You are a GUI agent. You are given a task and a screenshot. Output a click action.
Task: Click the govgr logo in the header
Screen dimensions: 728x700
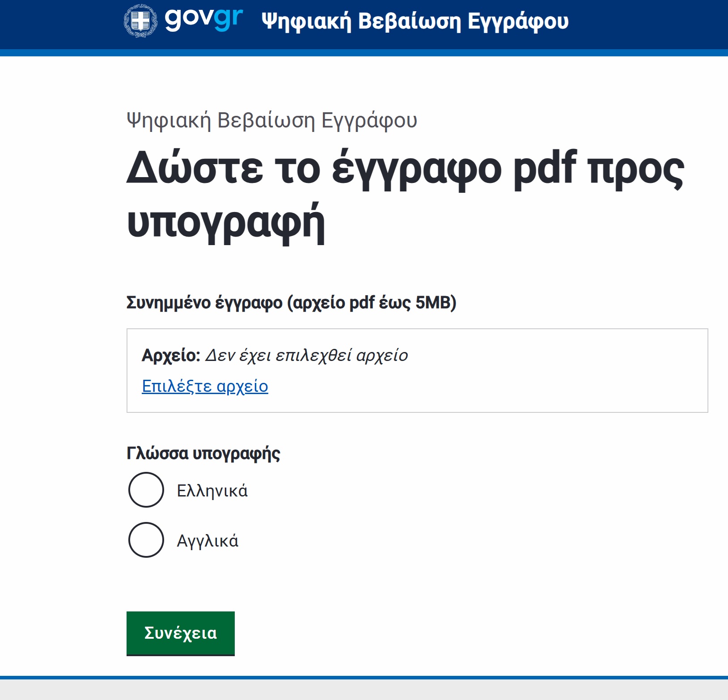click(x=203, y=20)
